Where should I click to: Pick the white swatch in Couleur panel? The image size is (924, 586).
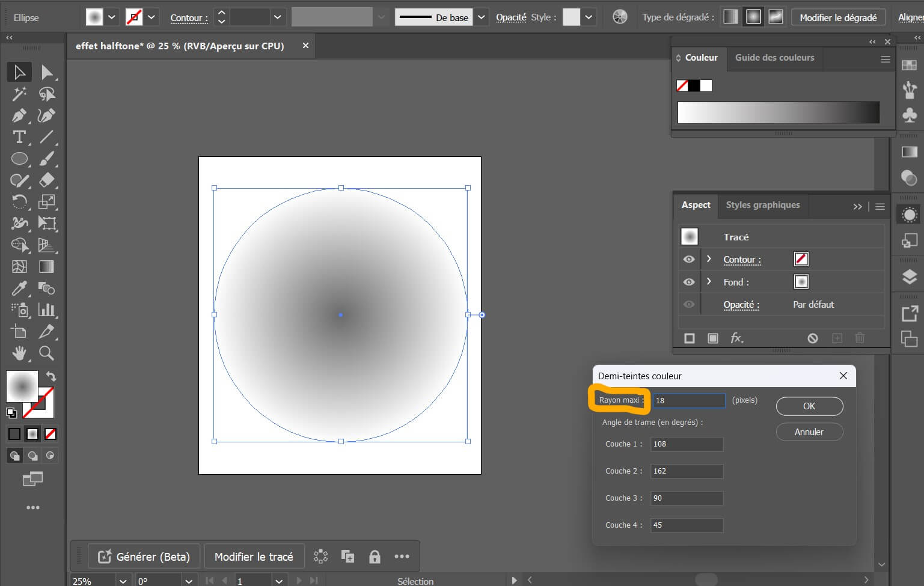click(706, 85)
